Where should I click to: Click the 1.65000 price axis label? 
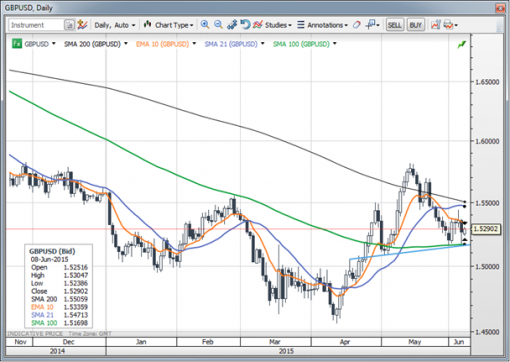(x=487, y=82)
